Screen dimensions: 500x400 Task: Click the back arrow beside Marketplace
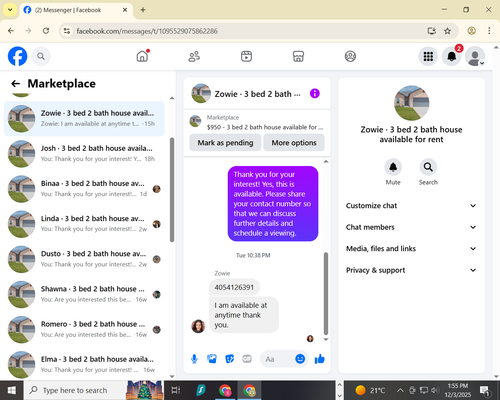(15, 83)
